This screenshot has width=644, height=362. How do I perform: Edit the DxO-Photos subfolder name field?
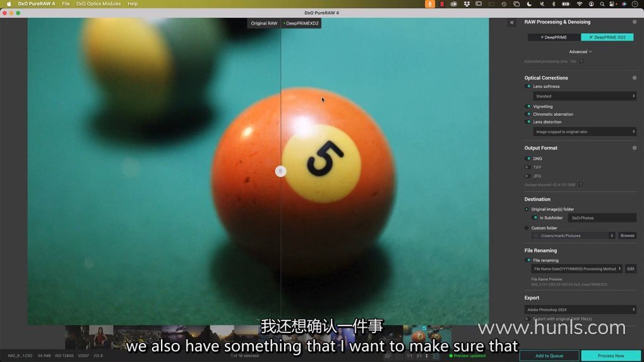point(602,218)
